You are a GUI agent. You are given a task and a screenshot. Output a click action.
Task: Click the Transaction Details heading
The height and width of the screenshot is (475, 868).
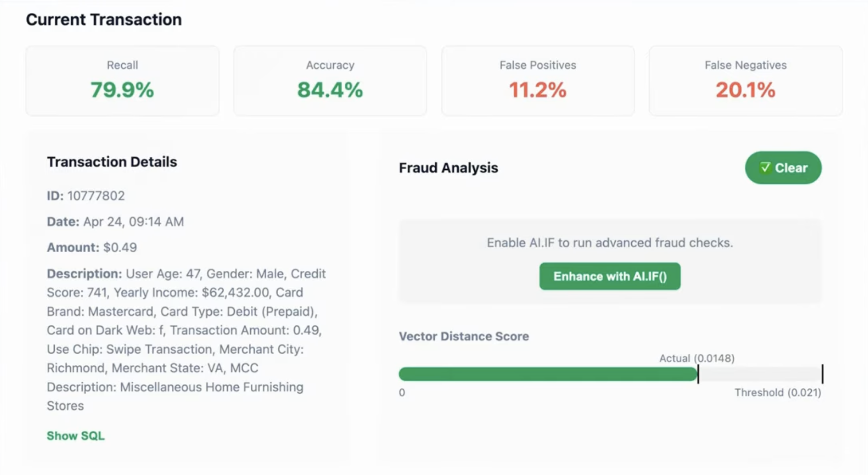[112, 162]
